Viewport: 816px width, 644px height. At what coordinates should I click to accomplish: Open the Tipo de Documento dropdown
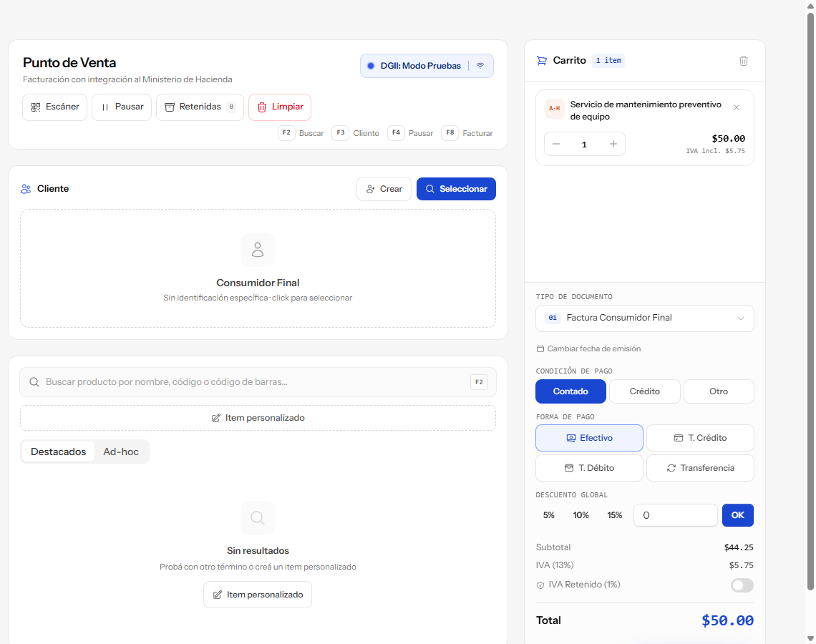click(645, 318)
